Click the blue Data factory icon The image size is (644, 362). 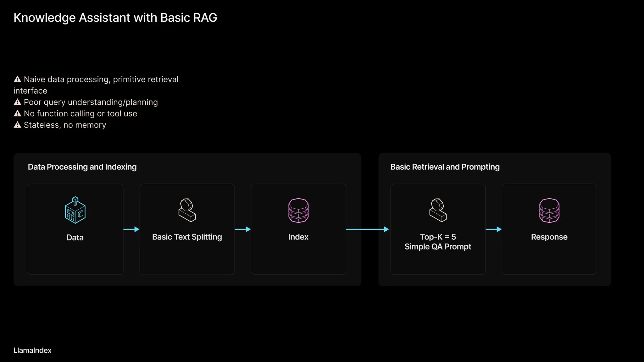pyautogui.click(x=75, y=210)
